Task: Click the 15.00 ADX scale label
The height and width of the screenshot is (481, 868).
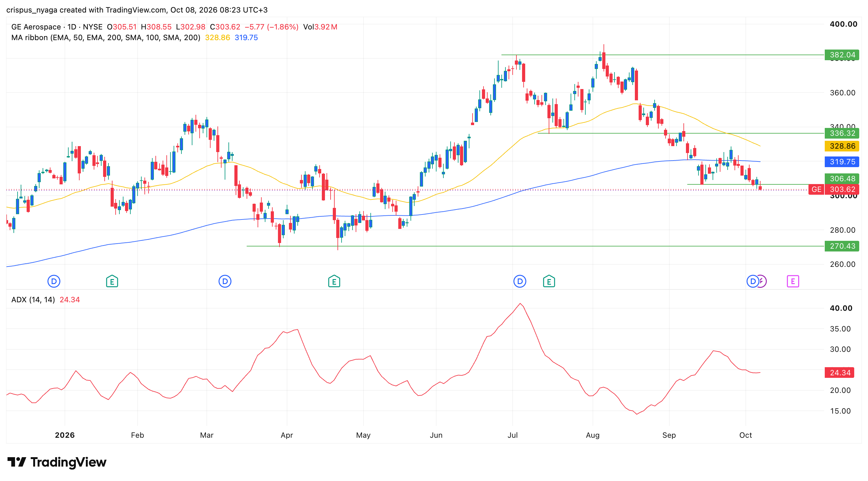Action: pyautogui.click(x=840, y=411)
